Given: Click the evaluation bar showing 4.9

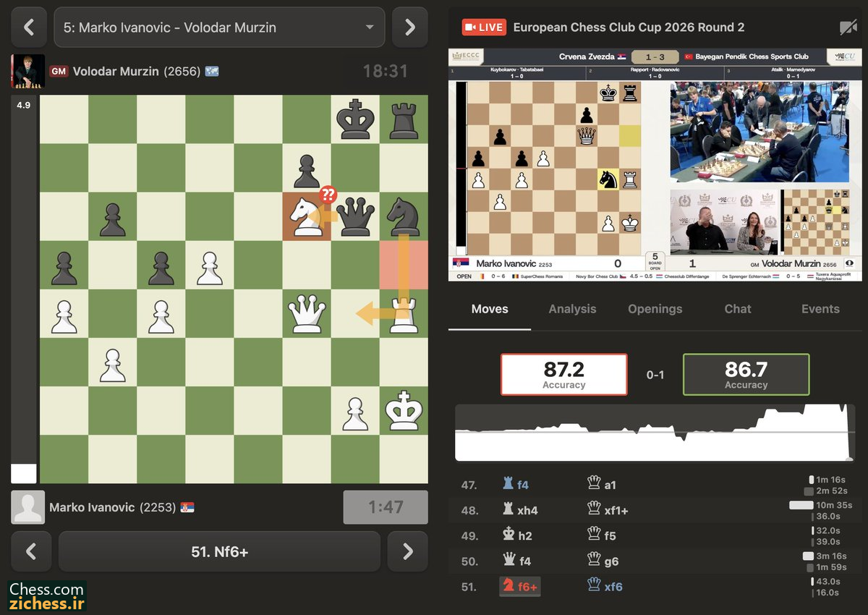Looking at the screenshot, I should click(x=24, y=289).
